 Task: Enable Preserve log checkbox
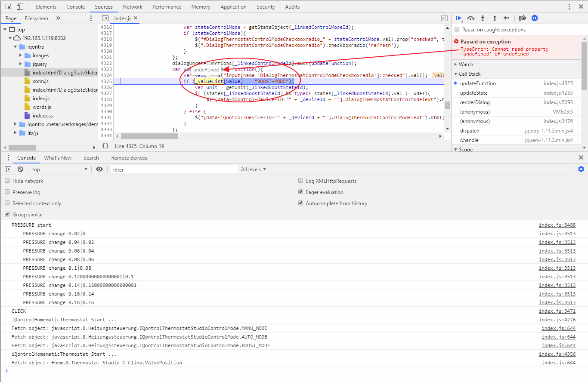pos(7,192)
